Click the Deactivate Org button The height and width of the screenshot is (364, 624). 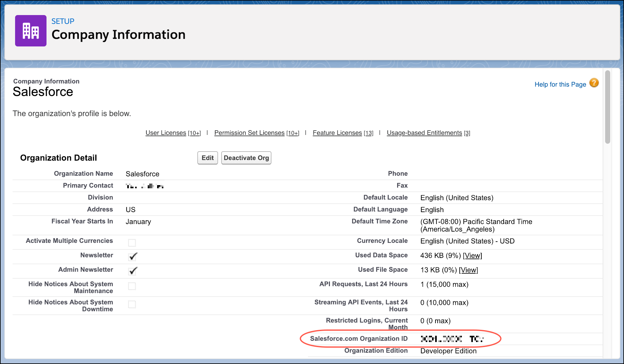pyautogui.click(x=246, y=158)
